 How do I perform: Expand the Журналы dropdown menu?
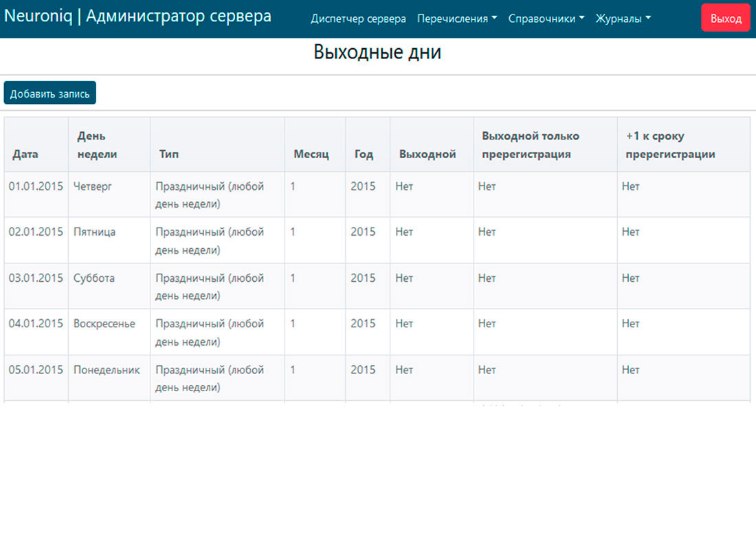(x=623, y=19)
